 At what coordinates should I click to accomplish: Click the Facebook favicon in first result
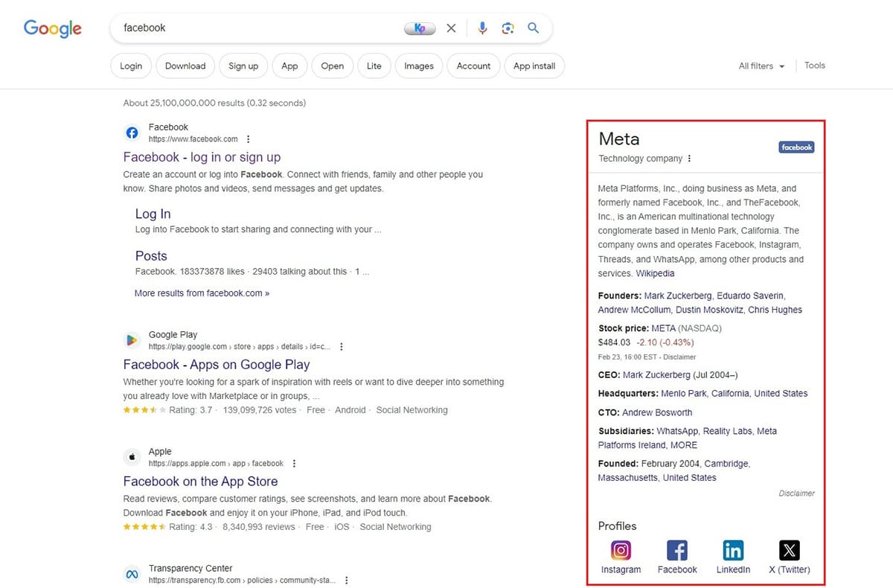pyautogui.click(x=132, y=132)
